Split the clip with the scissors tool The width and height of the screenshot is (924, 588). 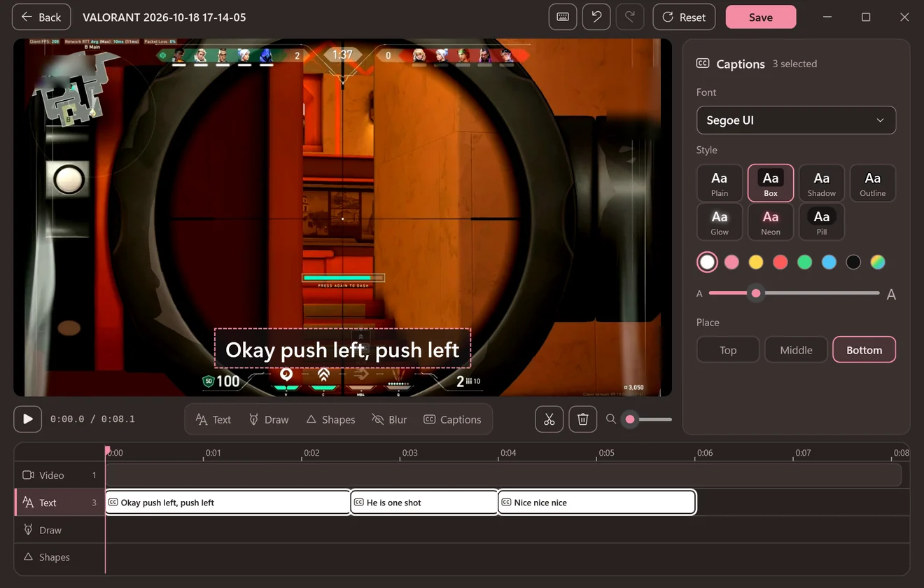coord(549,419)
